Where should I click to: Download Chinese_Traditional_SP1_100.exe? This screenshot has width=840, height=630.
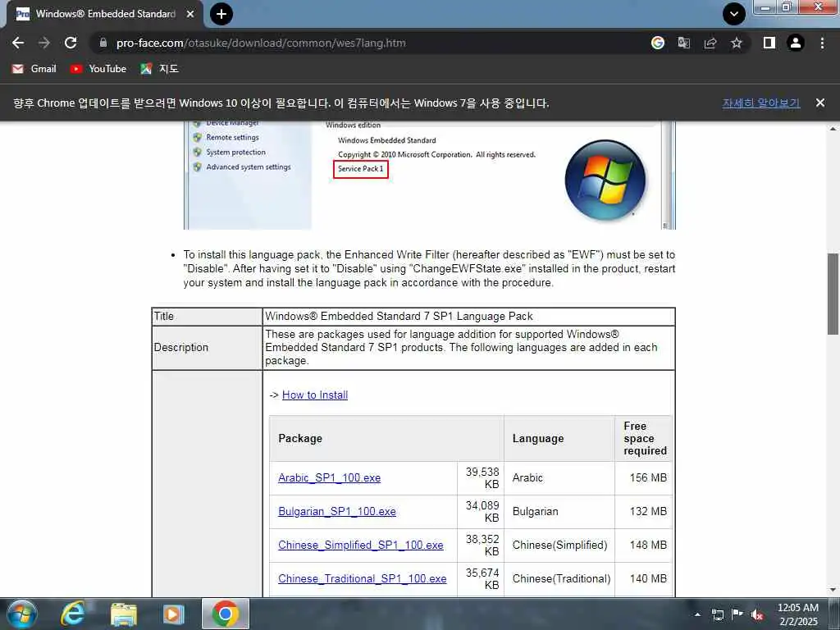click(362, 578)
